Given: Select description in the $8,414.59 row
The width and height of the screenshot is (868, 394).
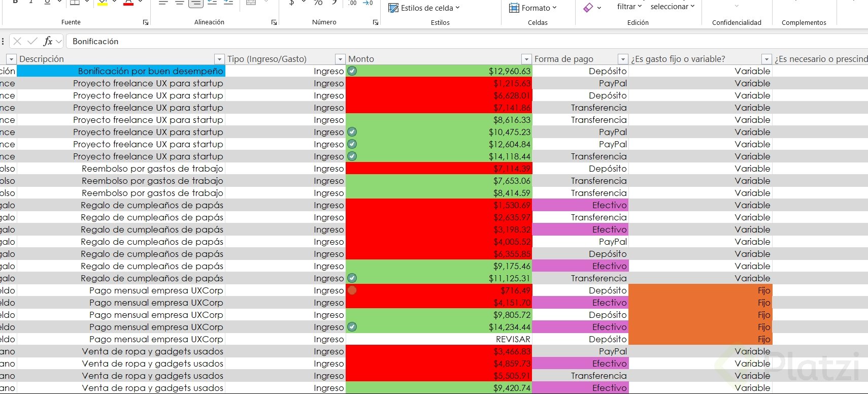Looking at the screenshot, I should [x=121, y=193].
